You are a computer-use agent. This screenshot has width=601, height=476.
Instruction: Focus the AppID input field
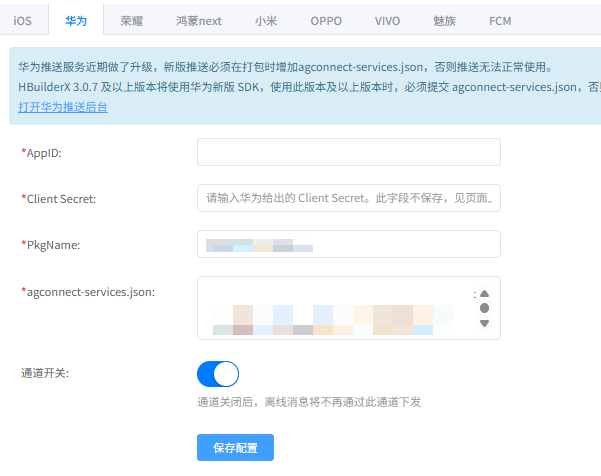click(x=349, y=152)
